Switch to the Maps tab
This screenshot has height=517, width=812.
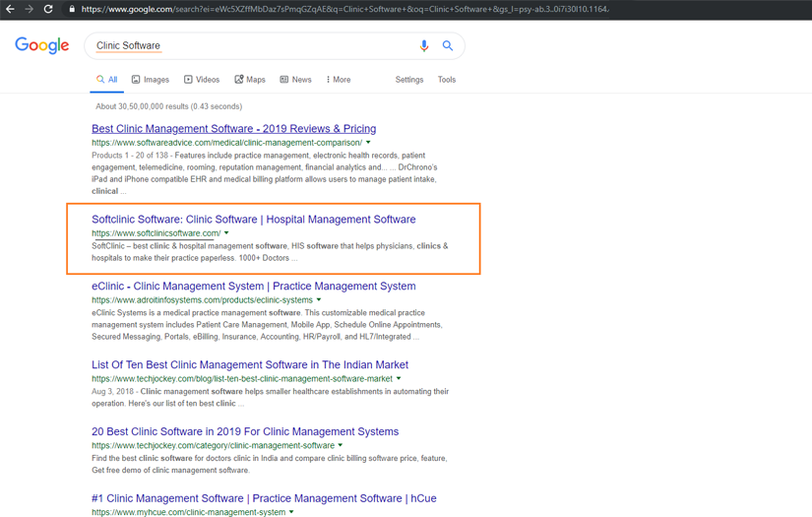(x=250, y=79)
